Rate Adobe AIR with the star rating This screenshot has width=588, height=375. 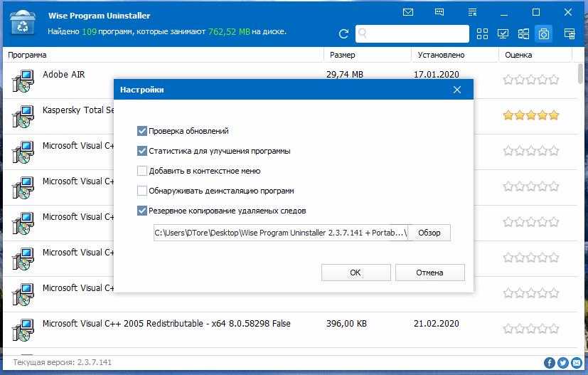530,80
